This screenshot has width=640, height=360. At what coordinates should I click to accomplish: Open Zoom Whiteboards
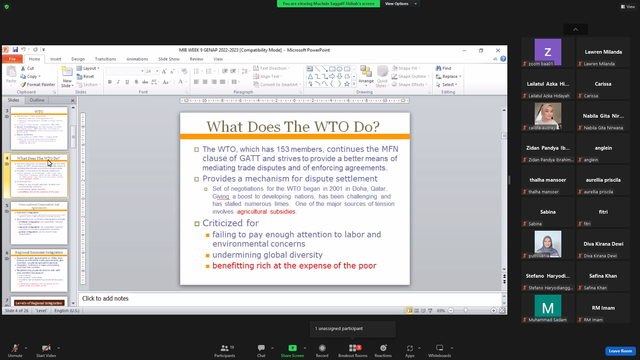(x=440, y=350)
